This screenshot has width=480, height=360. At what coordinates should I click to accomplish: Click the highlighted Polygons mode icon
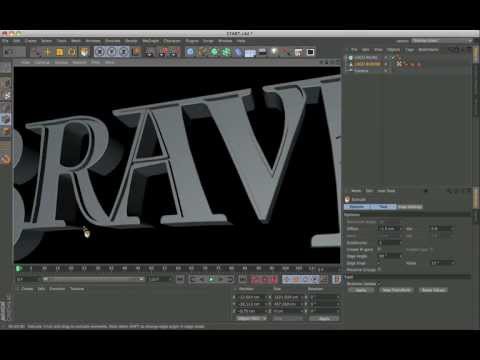tap(6, 119)
